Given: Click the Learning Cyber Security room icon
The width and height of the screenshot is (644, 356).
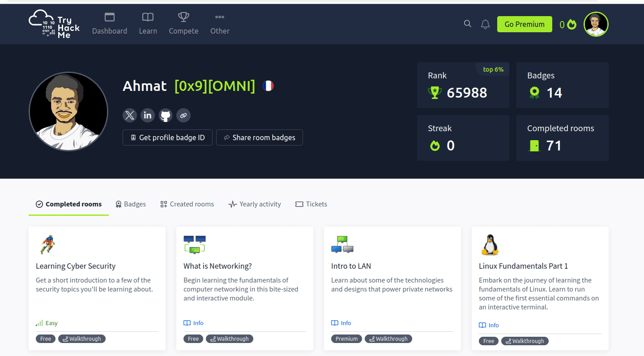Looking at the screenshot, I should coord(47,244).
